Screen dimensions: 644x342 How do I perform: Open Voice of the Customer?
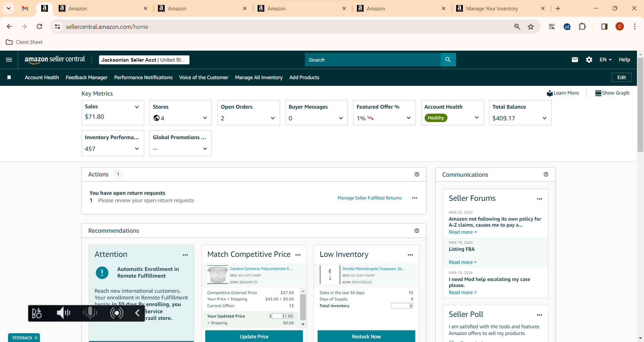[204, 77]
